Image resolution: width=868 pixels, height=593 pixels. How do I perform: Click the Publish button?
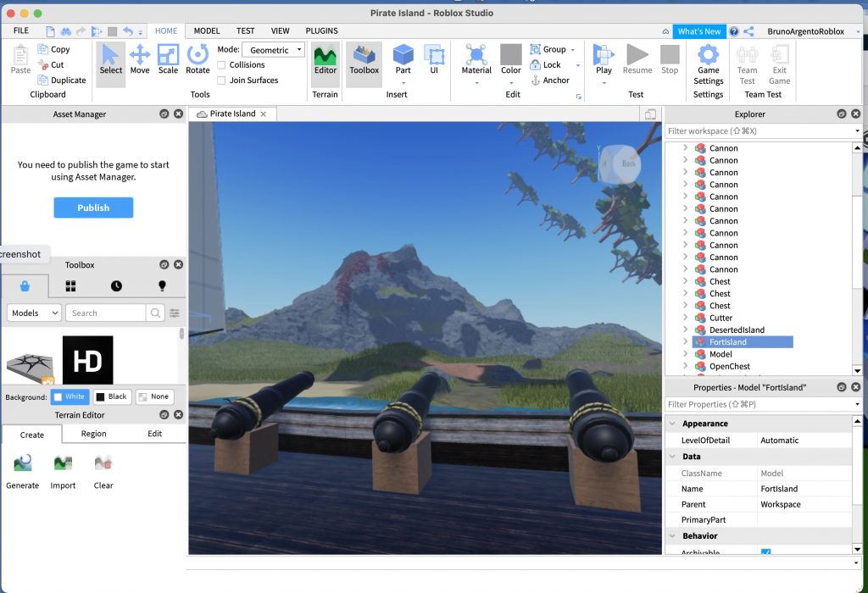click(93, 208)
